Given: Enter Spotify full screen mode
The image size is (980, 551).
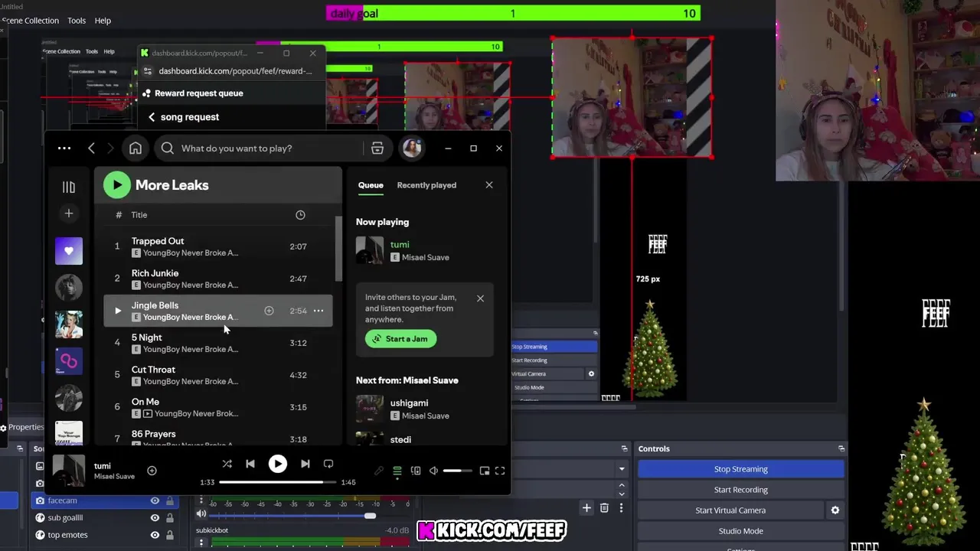Looking at the screenshot, I should (x=500, y=471).
